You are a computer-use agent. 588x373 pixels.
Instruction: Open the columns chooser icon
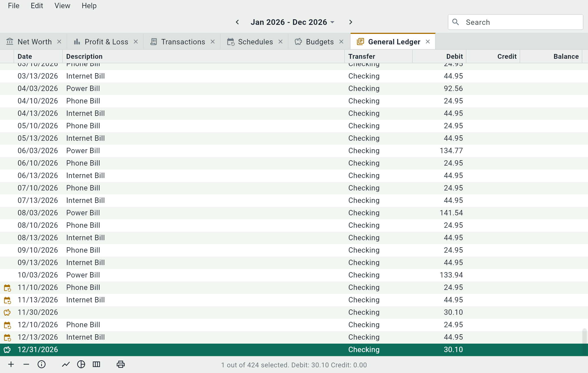96,365
